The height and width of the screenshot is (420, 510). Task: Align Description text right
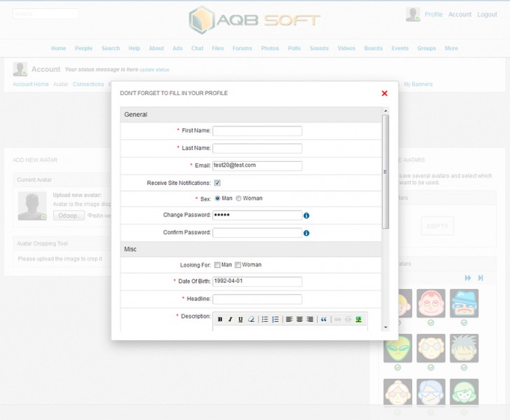click(x=310, y=320)
